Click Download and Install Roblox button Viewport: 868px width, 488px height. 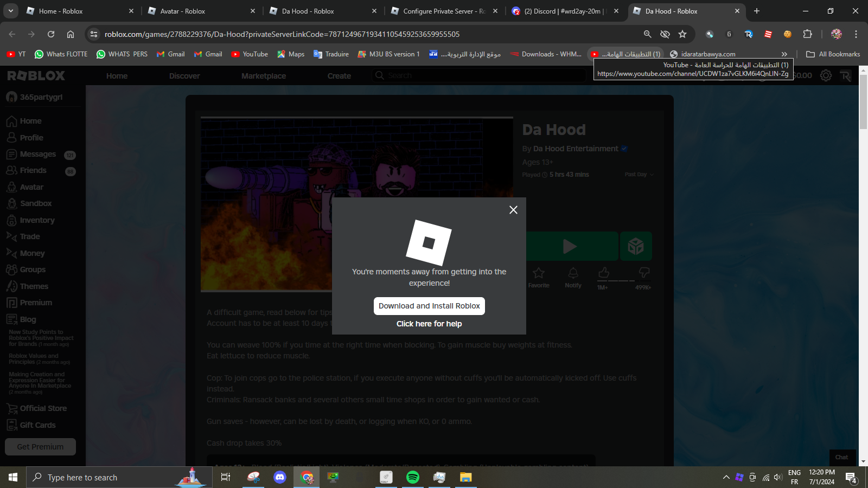point(429,306)
